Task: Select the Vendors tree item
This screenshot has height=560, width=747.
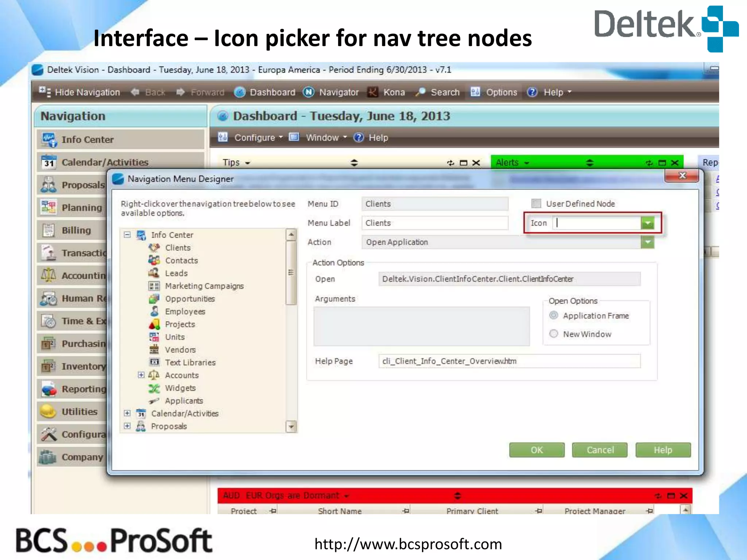Action: pyautogui.click(x=180, y=350)
